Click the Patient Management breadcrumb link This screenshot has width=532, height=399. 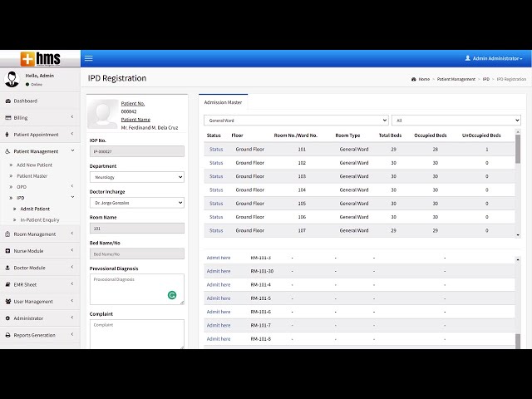[x=456, y=79]
